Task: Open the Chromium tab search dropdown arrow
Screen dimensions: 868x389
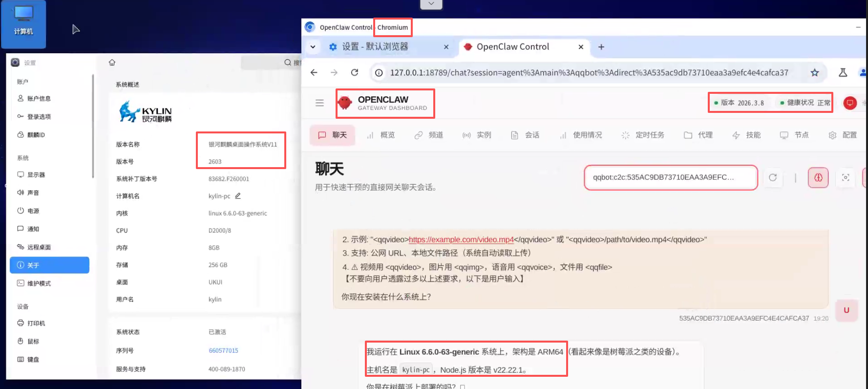Action: [313, 47]
